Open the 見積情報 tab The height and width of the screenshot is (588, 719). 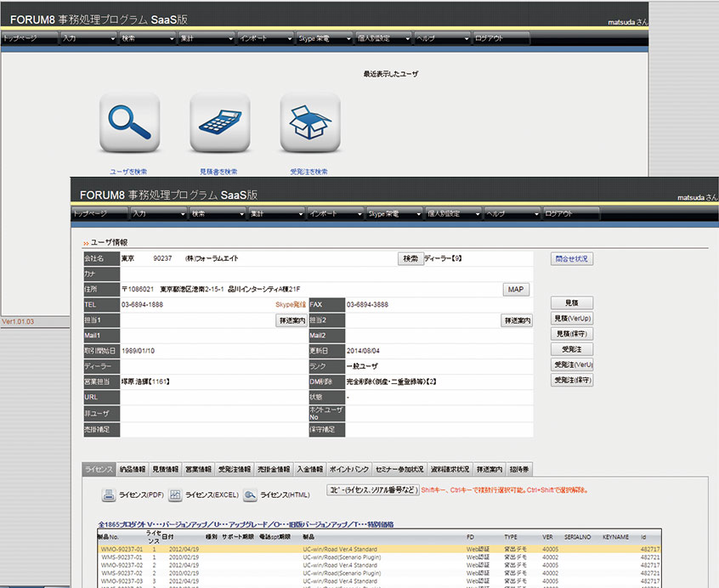[165, 469]
